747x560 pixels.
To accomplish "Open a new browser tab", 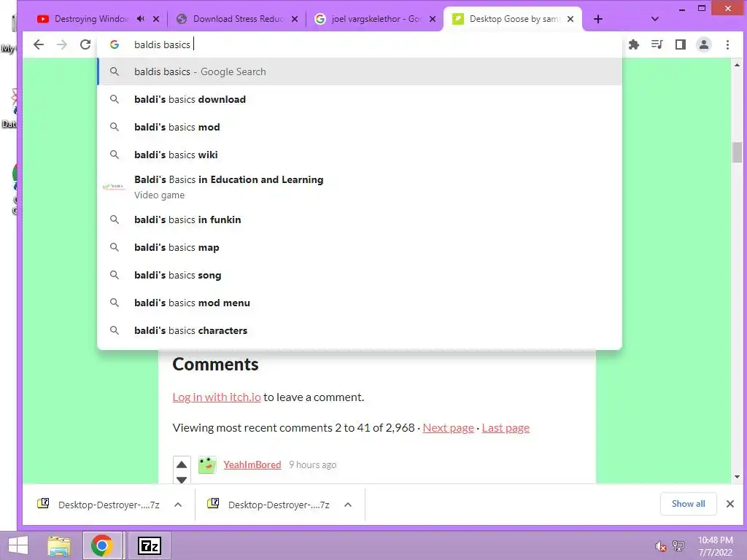I will point(598,19).
